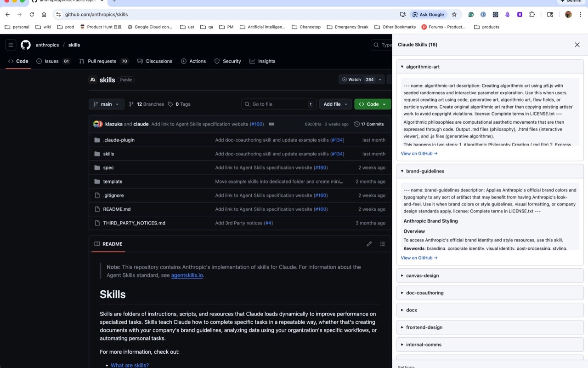The width and height of the screenshot is (588, 368).
Task: Edit the README with the pencil icon
Action: tap(369, 244)
